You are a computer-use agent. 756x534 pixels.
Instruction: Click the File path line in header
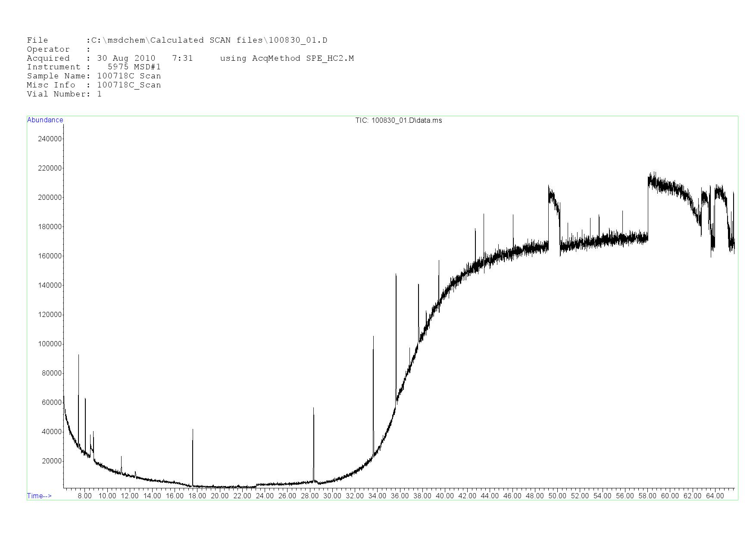pyautogui.click(x=177, y=40)
